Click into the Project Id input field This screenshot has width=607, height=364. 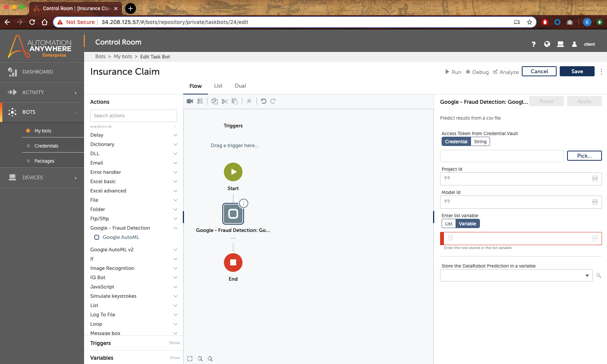pyautogui.click(x=521, y=179)
